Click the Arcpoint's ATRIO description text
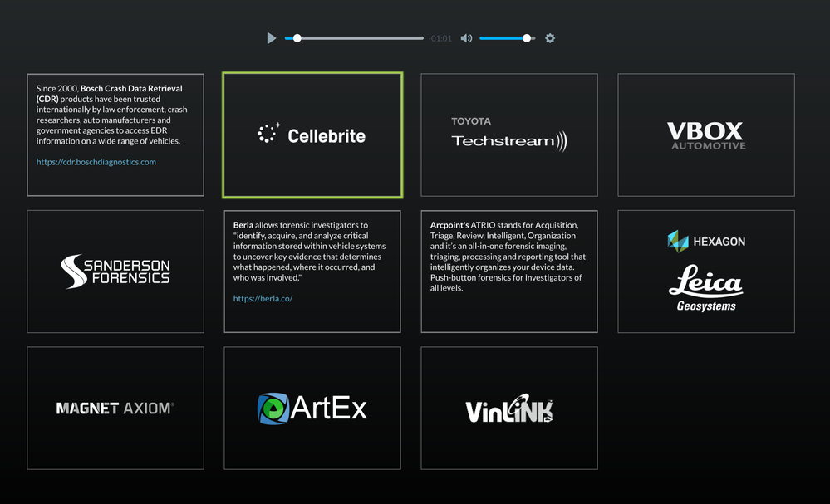The image size is (830, 504). (508, 257)
